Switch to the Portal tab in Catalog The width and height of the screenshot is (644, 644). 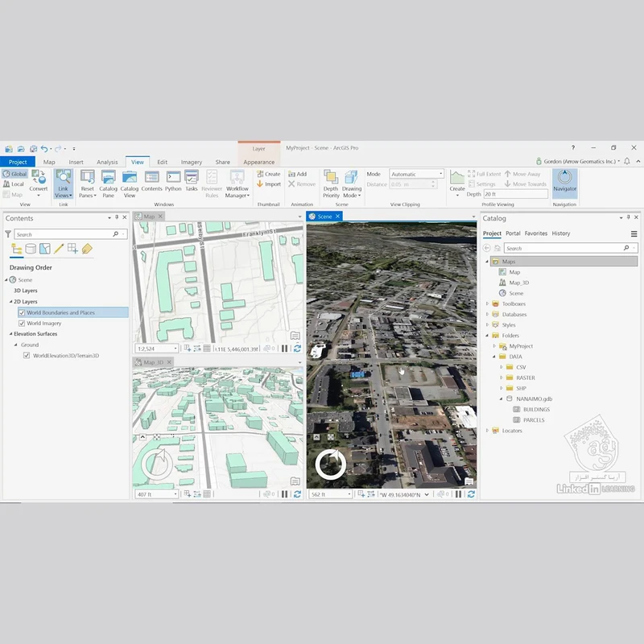pyautogui.click(x=513, y=233)
